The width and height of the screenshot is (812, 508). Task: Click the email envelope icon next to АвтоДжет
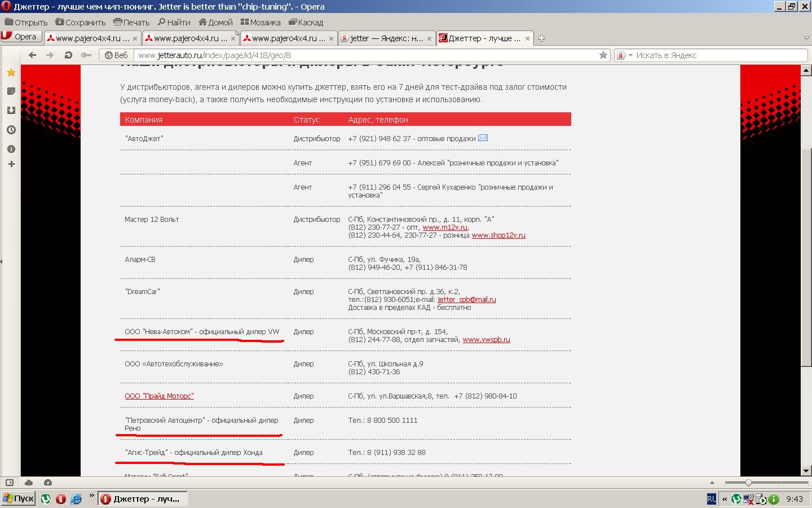pos(483,138)
